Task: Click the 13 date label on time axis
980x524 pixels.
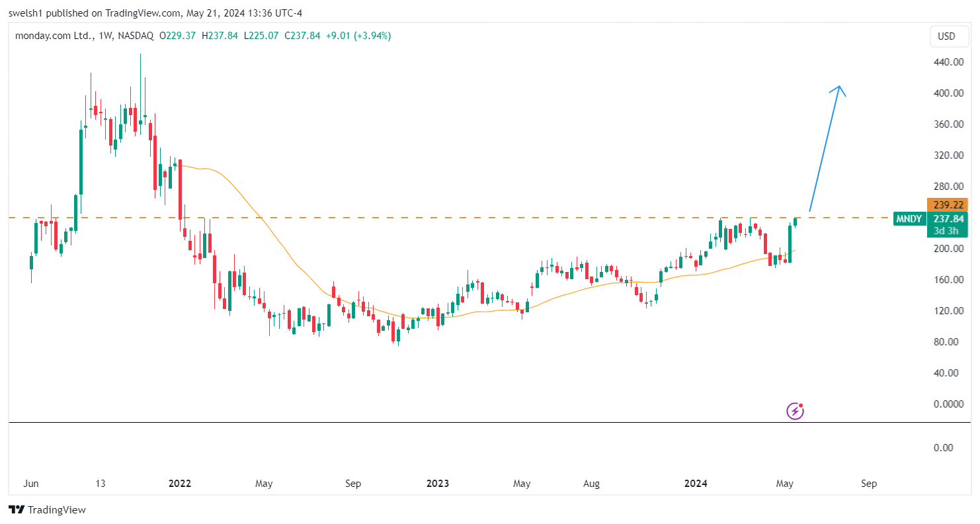Action: click(100, 484)
